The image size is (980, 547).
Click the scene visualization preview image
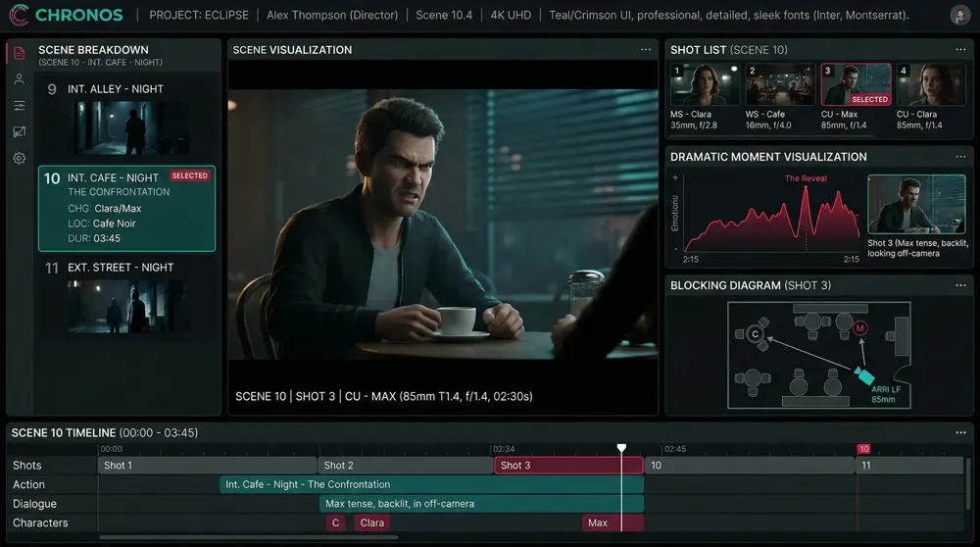coord(443,224)
